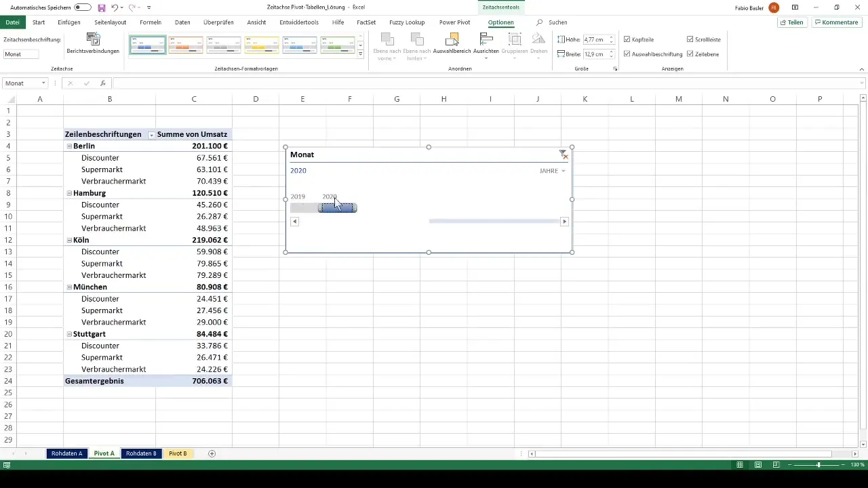
Task: Click the Redo arrow icon
Action: coord(132,7)
